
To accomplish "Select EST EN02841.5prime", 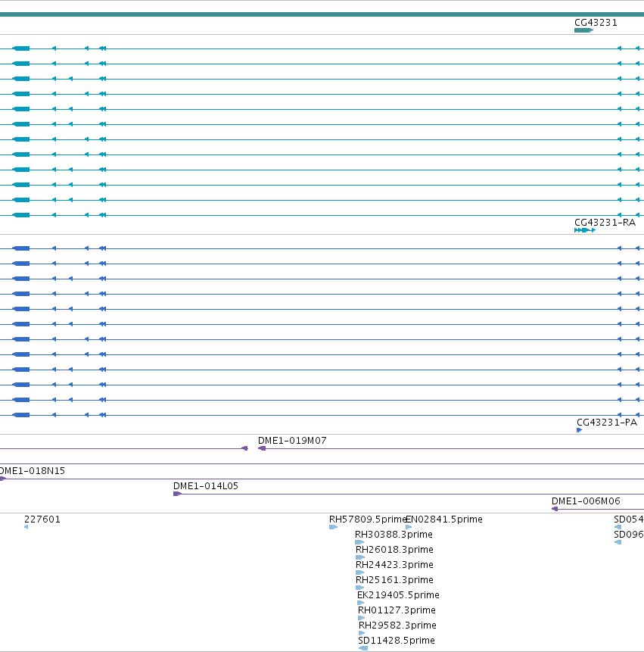I will click(444, 519).
